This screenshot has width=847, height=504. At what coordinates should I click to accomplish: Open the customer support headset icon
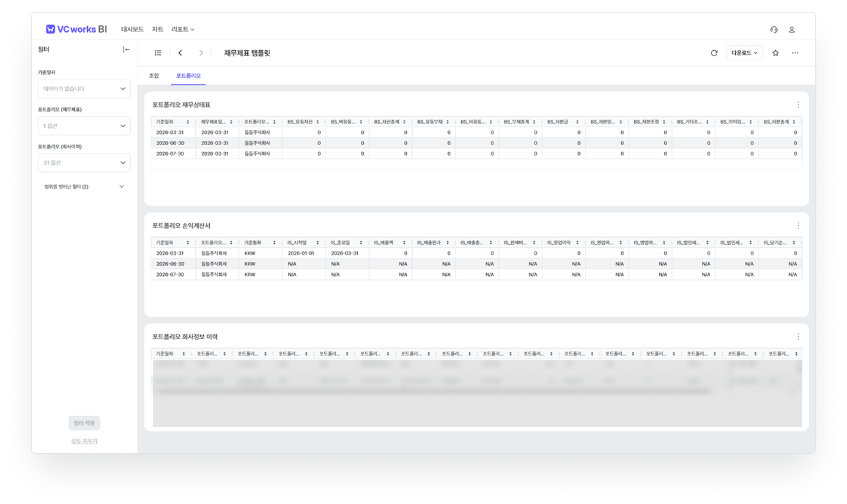774,29
